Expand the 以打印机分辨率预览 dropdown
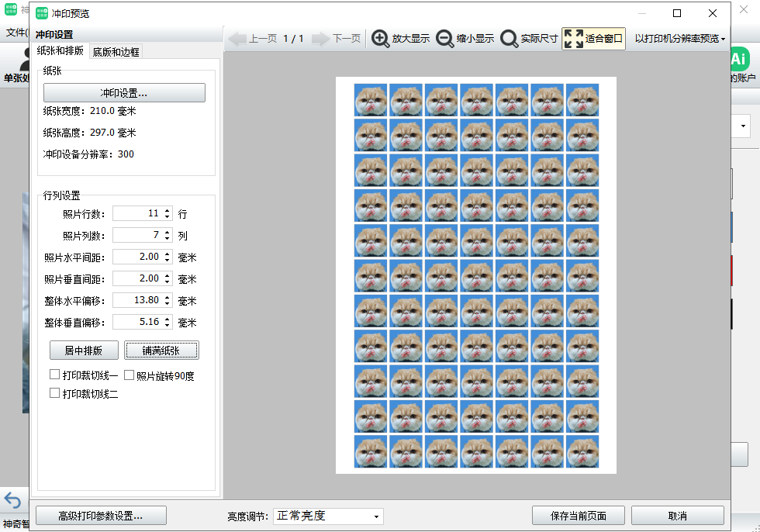 coord(680,39)
